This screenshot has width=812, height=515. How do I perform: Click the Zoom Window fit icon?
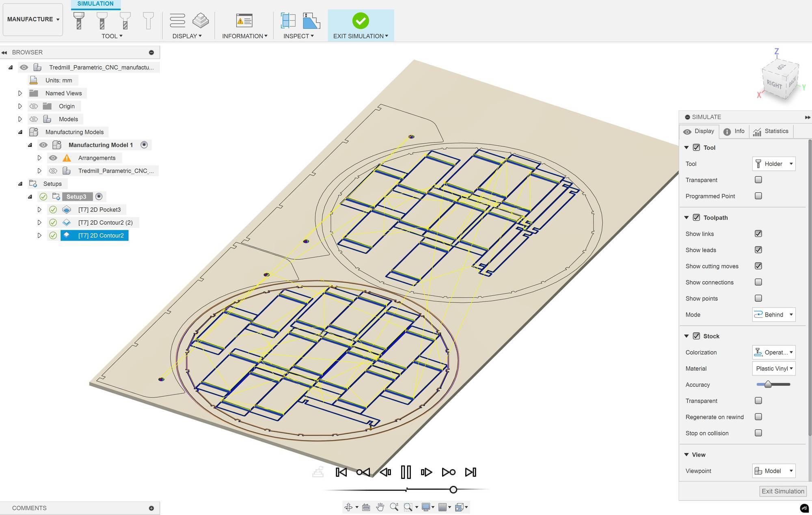pyautogui.click(x=408, y=507)
